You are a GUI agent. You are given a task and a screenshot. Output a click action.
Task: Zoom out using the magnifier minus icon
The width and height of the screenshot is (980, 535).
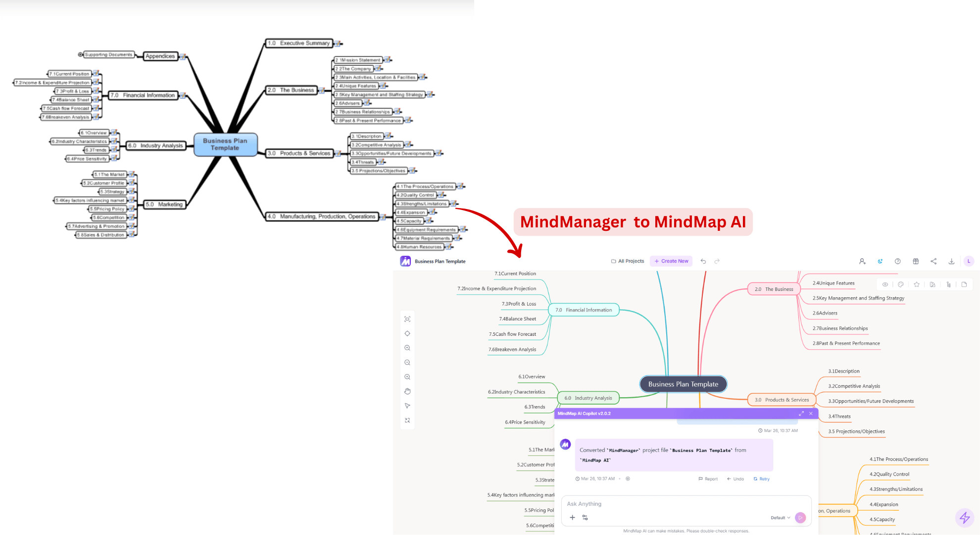click(x=407, y=362)
